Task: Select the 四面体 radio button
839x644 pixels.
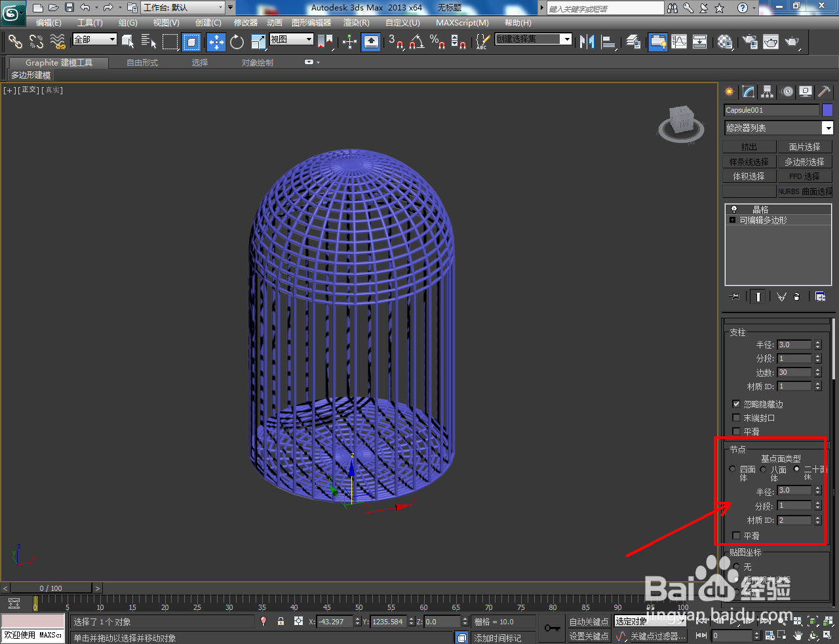Action: [733, 469]
